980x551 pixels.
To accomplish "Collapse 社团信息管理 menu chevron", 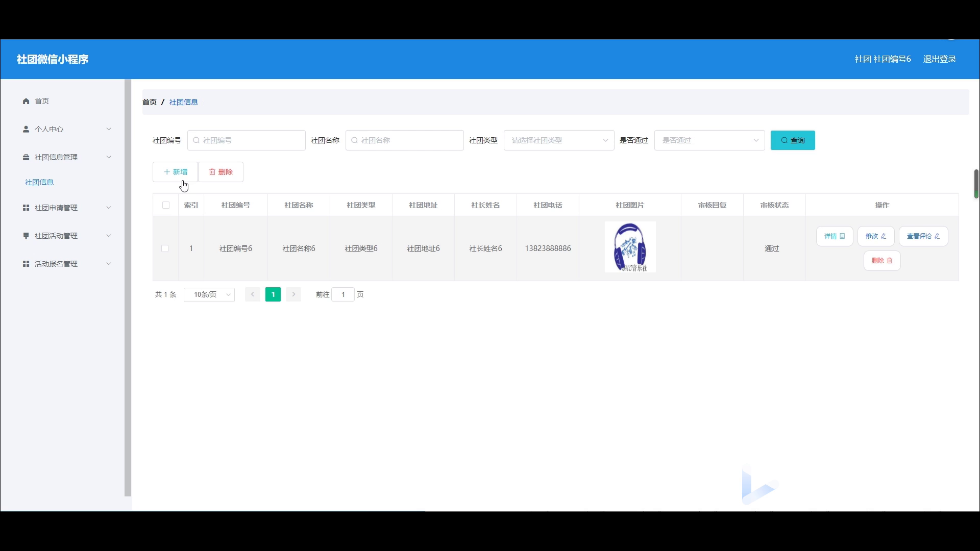I will 109,157.
